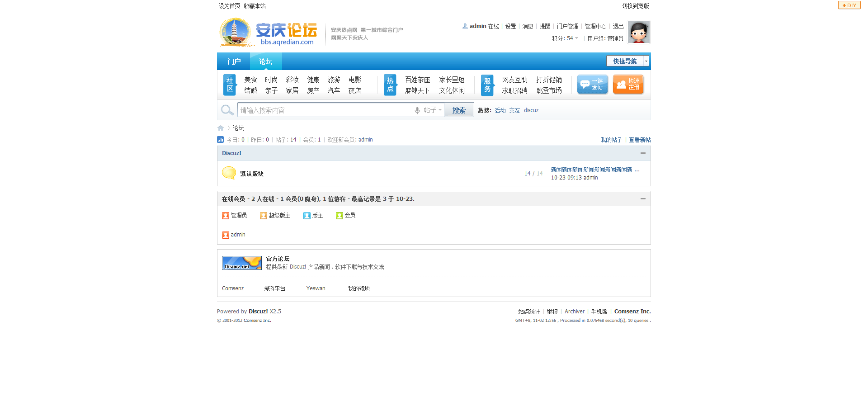Screen dimensions: 868x411
Task: Open the Comsenz friend link
Action: point(233,288)
